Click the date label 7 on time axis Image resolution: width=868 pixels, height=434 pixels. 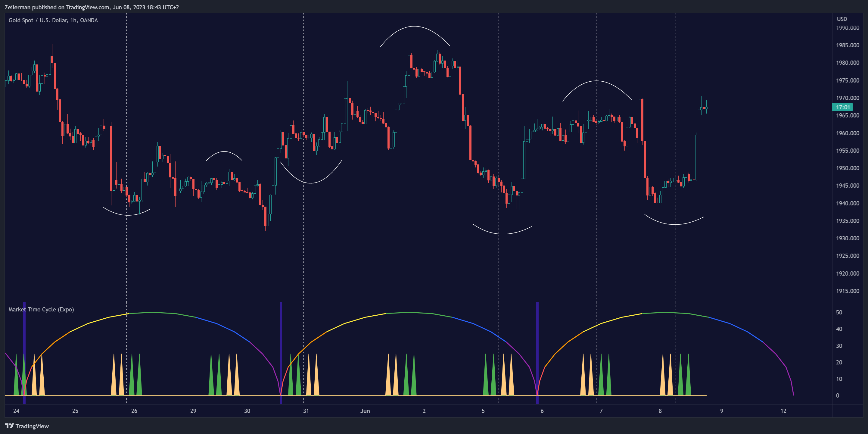(601, 411)
